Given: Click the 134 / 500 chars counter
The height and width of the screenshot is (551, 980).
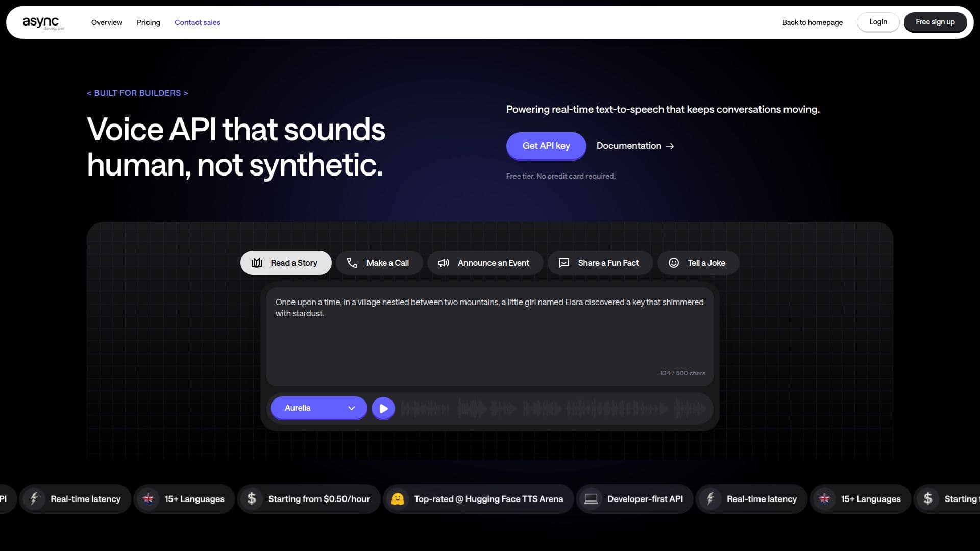Looking at the screenshot, I should 682,373.
